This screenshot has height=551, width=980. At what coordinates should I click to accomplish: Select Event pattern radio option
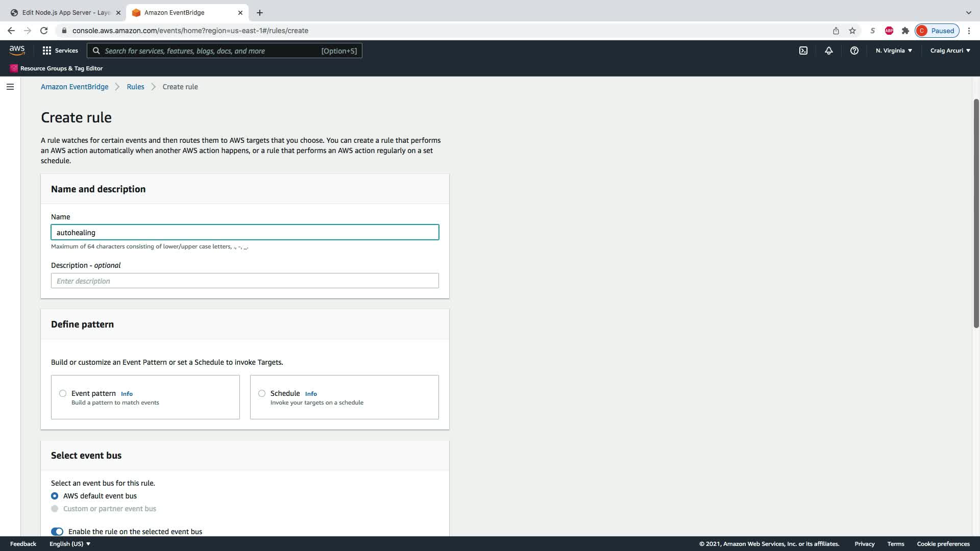coord(63,393)
